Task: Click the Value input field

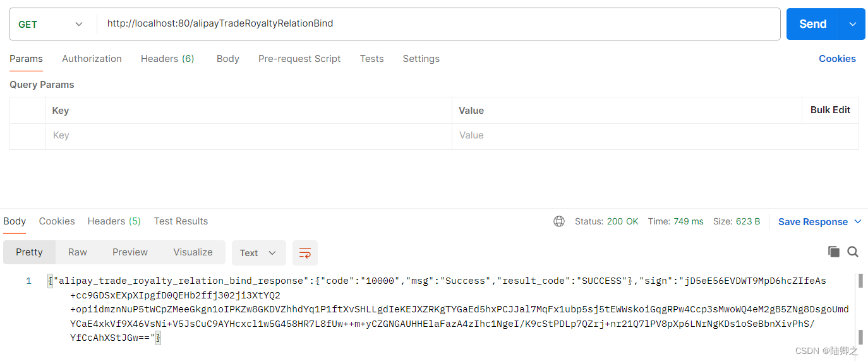Action: pos(655,135)
